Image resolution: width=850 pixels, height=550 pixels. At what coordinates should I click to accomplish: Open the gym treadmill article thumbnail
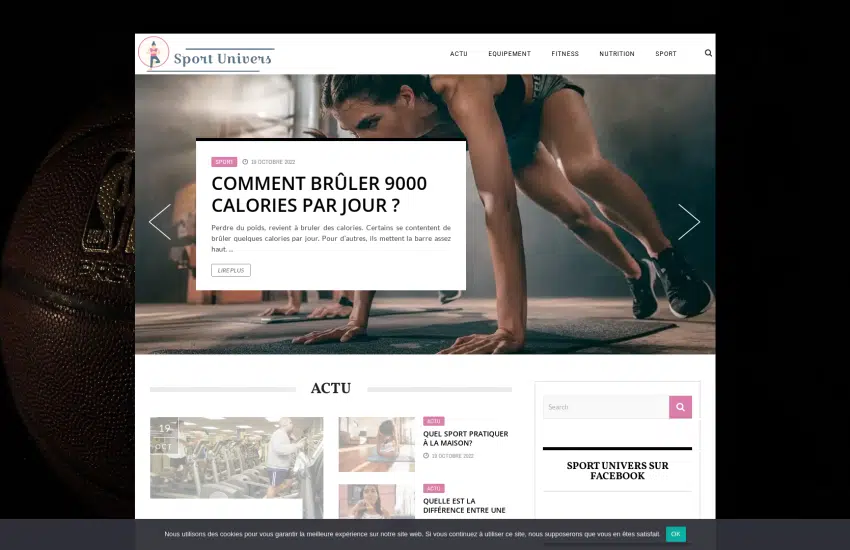[x=237, y=457]
